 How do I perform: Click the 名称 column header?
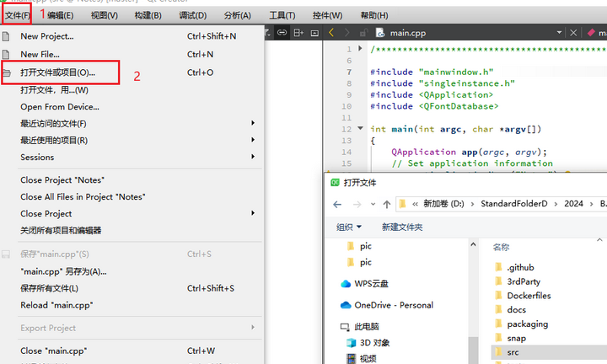tap(502, 247)
